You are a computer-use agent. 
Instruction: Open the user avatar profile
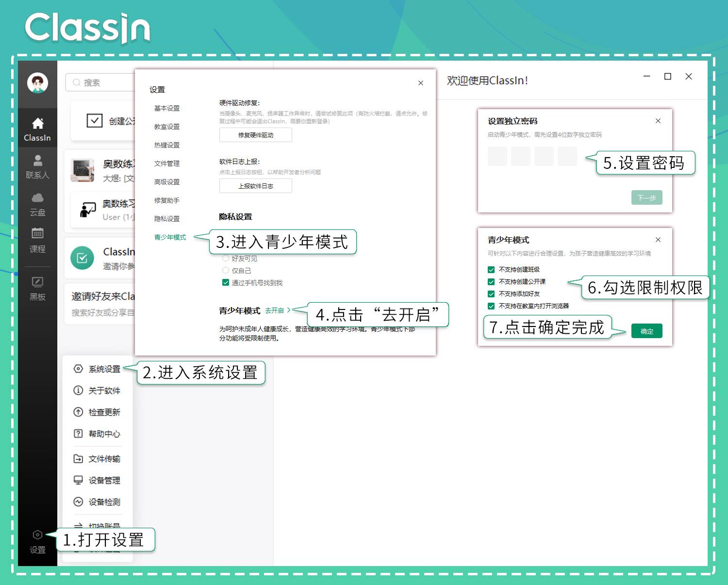[x=37, y=83]
